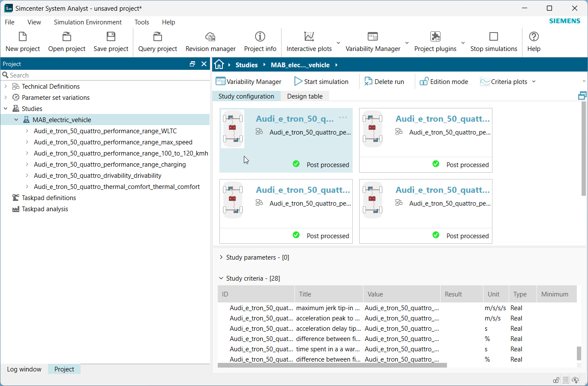
Task: Toggle Edition mode
Action: [444, 81]
